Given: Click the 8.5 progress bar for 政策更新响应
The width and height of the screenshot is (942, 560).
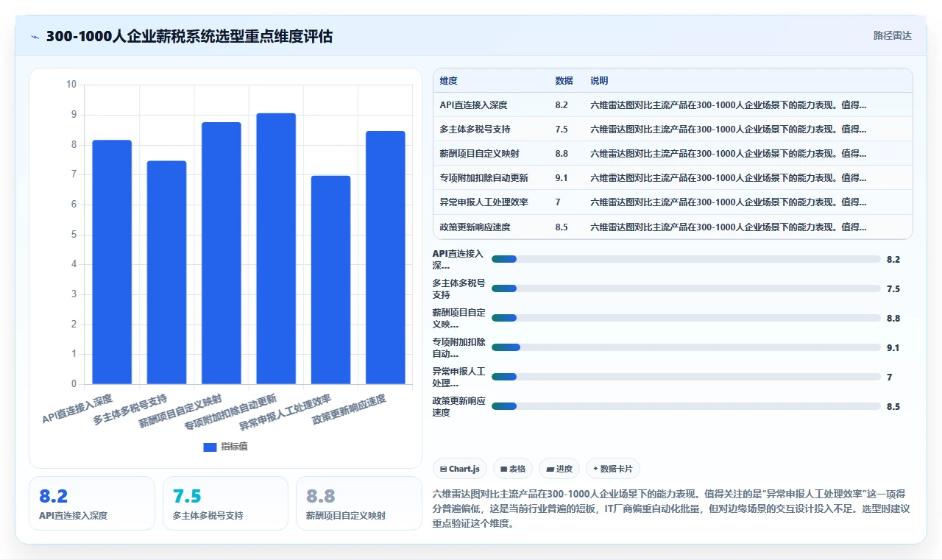Looking at the screenshot, I should (x=686, y=406).
